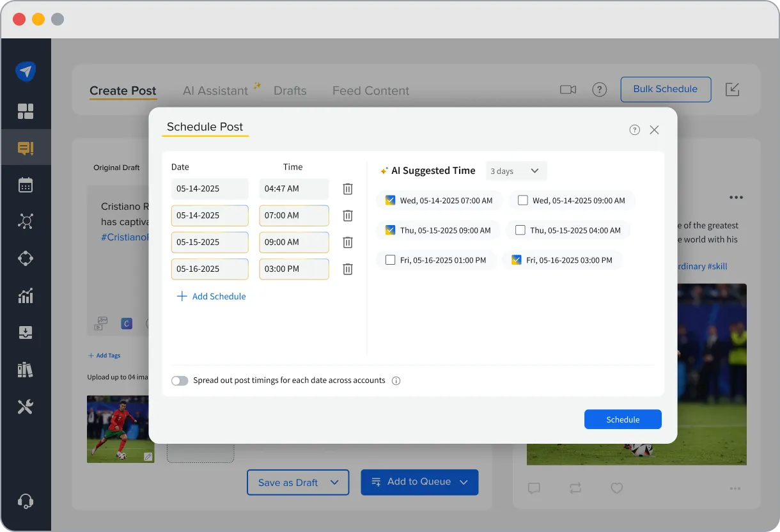
Task: Click the Bulk Schedule button
Action: (666, 90)
